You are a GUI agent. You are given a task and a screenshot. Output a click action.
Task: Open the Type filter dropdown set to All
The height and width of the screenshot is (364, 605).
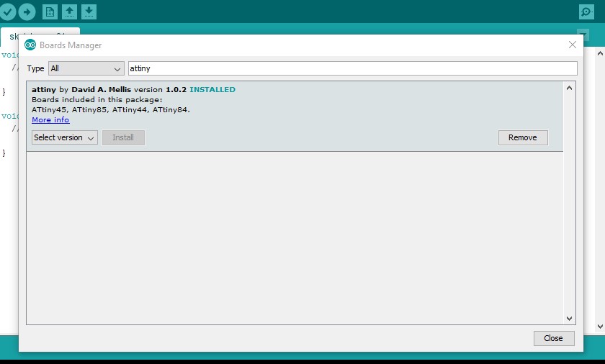click(x=86, y=68)
